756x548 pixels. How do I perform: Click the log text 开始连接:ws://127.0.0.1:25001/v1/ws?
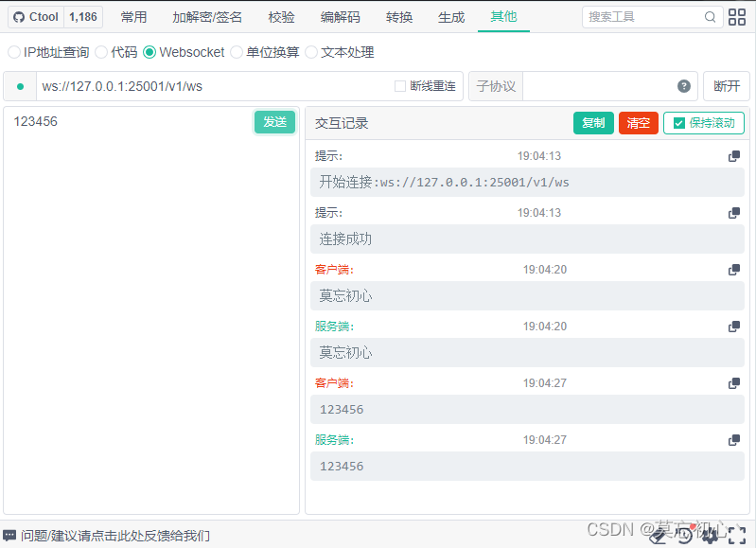point(444,183)
